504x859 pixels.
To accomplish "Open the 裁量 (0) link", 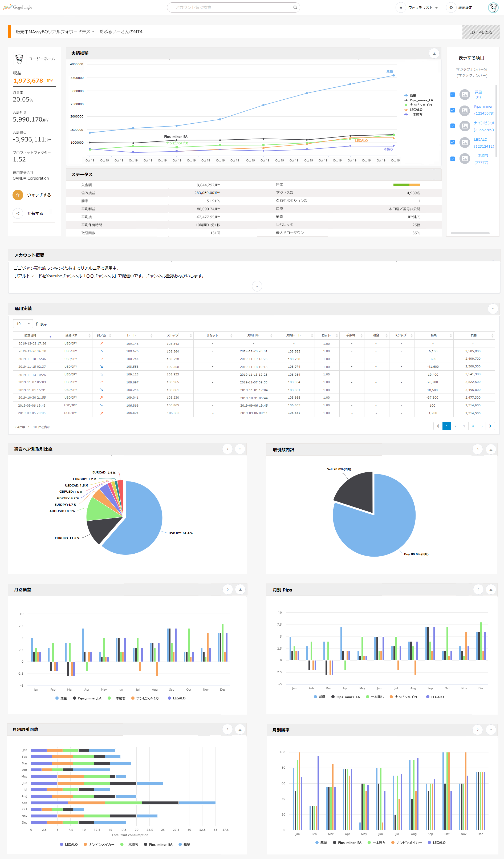I will point(478,95).
